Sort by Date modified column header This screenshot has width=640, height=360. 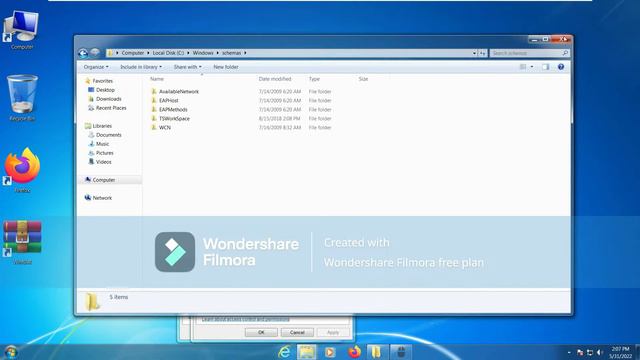coord(275,79)
